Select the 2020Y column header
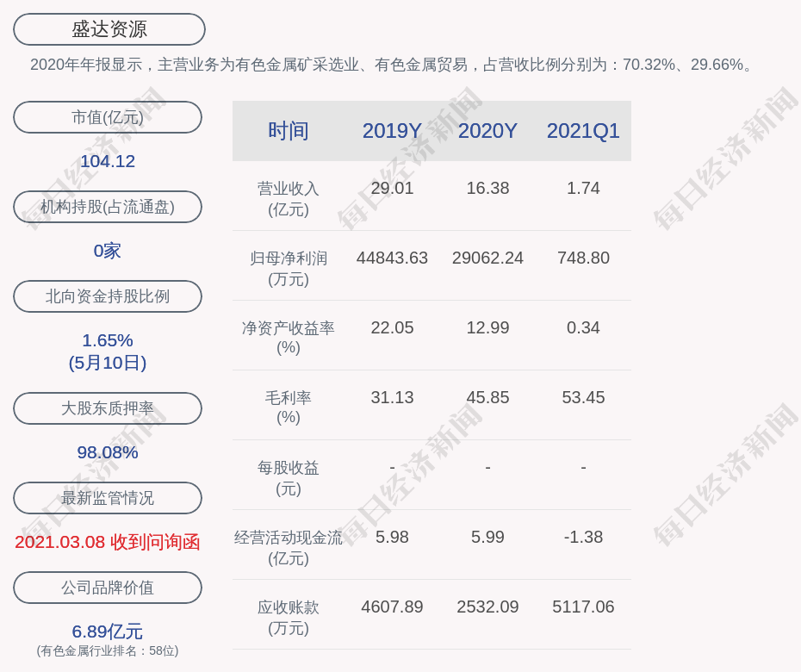The width and height of the screenshot is (801, 672). point(487,131)
